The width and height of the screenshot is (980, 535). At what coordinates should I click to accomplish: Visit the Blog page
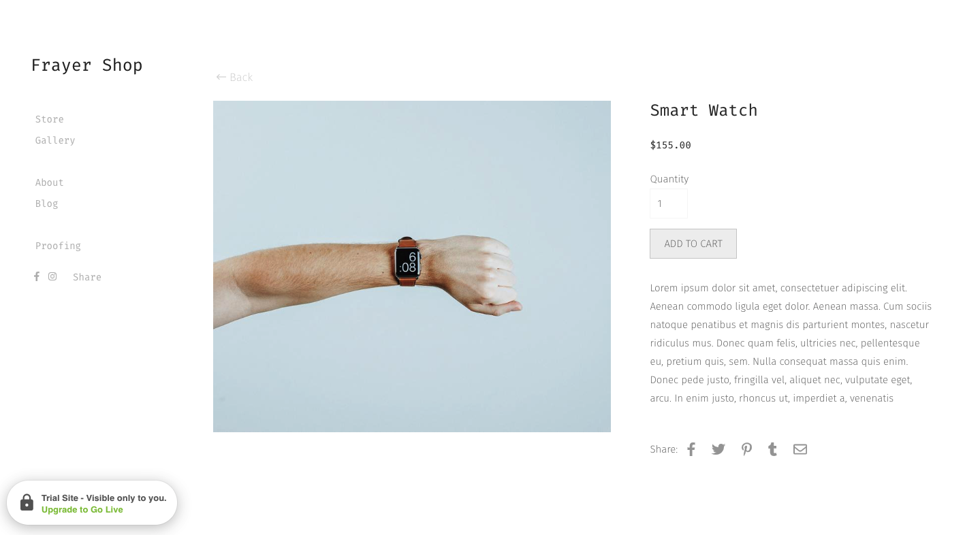click(47, 204)
